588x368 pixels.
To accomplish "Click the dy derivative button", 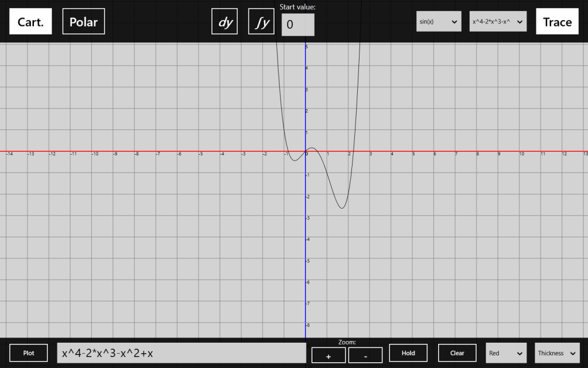I will click(x=225, y=22).
